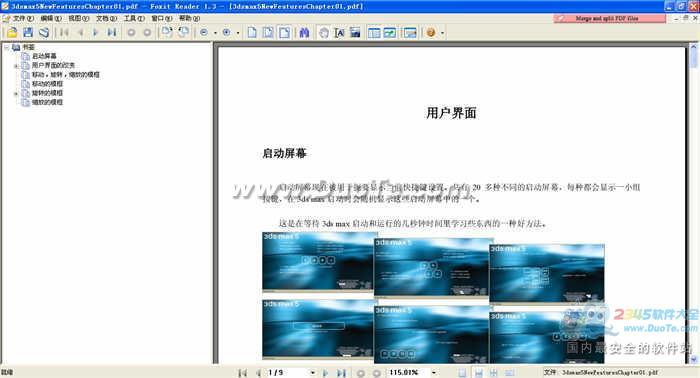700x378 pixels.
Task: Select the Text selection tool
Action: click(339, 32)
